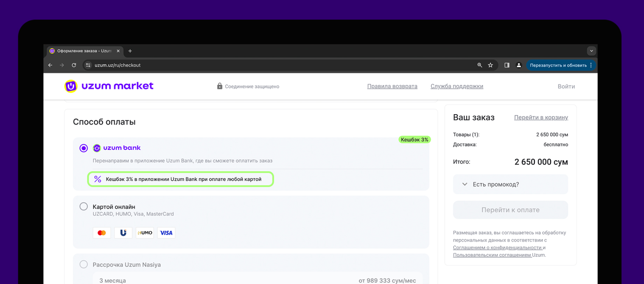Viewport: 644px width, 284px height.
Task: Click the Кешбэк 3% green badge
Action: [414, 139]
